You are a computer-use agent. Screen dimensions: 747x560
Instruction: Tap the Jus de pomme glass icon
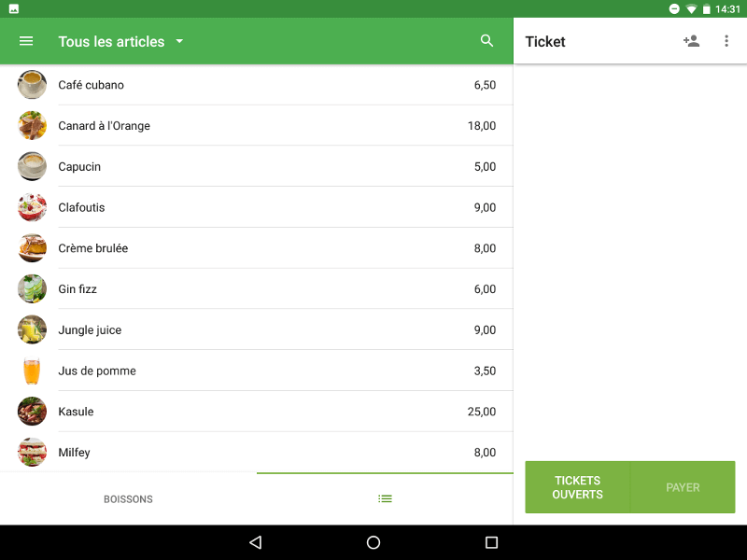click(32, 371)
